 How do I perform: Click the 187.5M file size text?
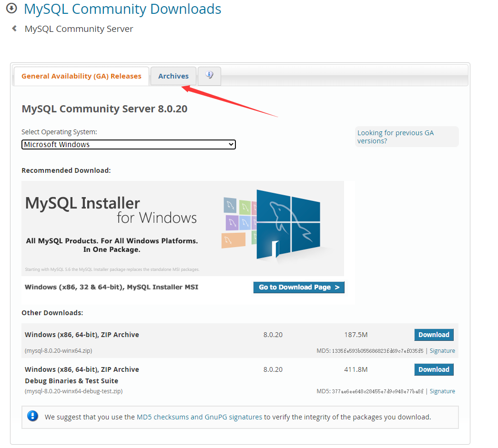click(356, 335)
